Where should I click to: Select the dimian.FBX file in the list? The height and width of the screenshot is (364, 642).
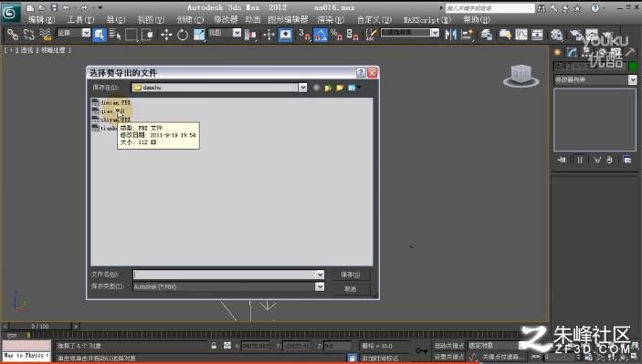(111, 102)
